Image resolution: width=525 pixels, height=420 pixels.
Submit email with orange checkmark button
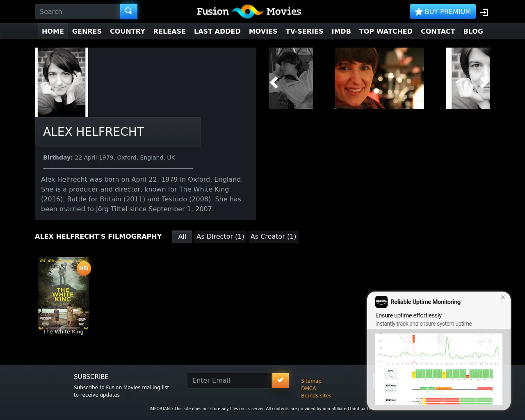pyautogui.click(x=281, y=380)
